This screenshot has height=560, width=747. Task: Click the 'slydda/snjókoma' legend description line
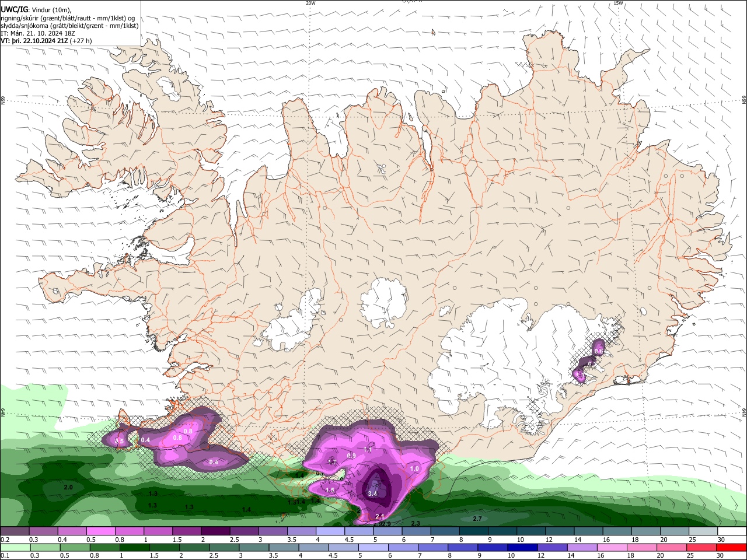pyautogui.click(x=69, y=25)
